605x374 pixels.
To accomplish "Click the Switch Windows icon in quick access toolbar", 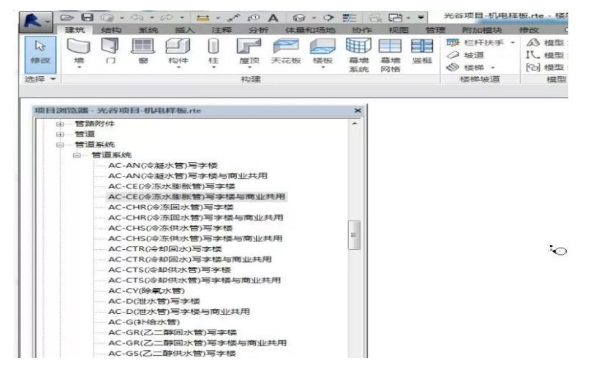I will coord(395,18).
